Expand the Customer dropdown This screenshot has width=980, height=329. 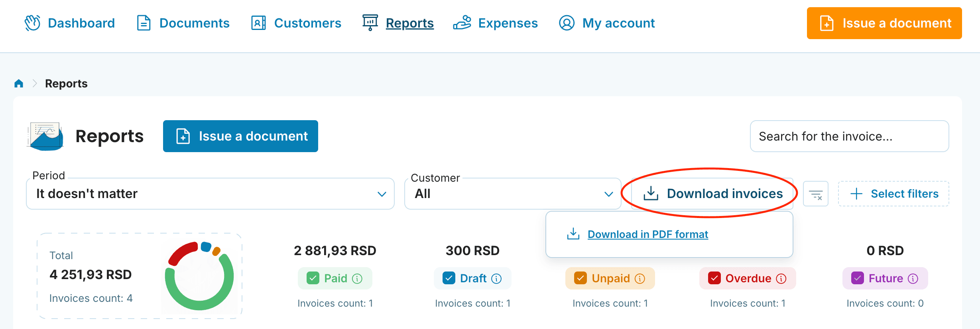[513, 194]
